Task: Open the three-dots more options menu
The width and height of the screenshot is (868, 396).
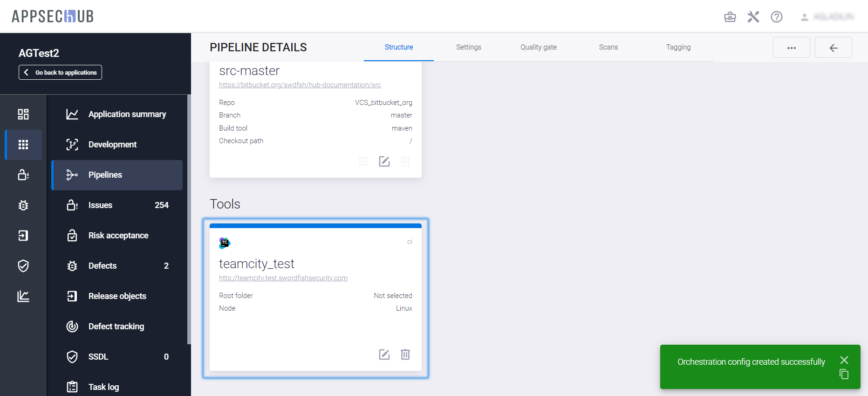Action: pyautogui.click(x=791, y=48)
